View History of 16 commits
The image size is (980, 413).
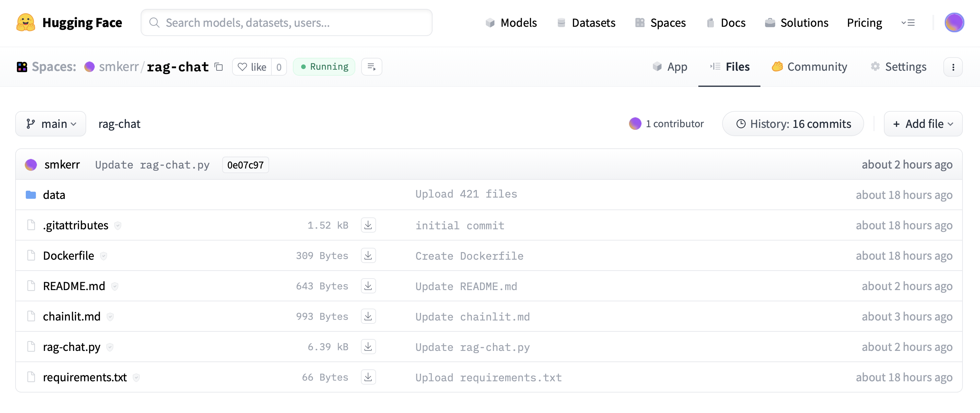coord(793,124)
